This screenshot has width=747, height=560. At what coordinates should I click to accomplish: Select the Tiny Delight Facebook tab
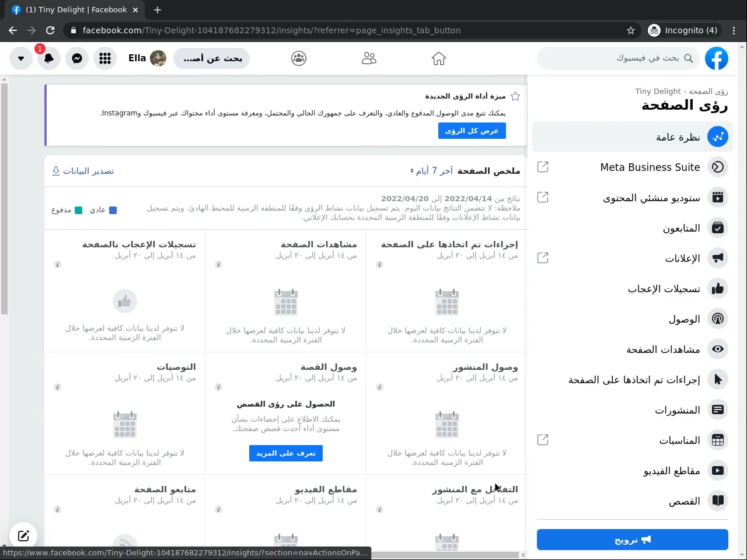76,10
